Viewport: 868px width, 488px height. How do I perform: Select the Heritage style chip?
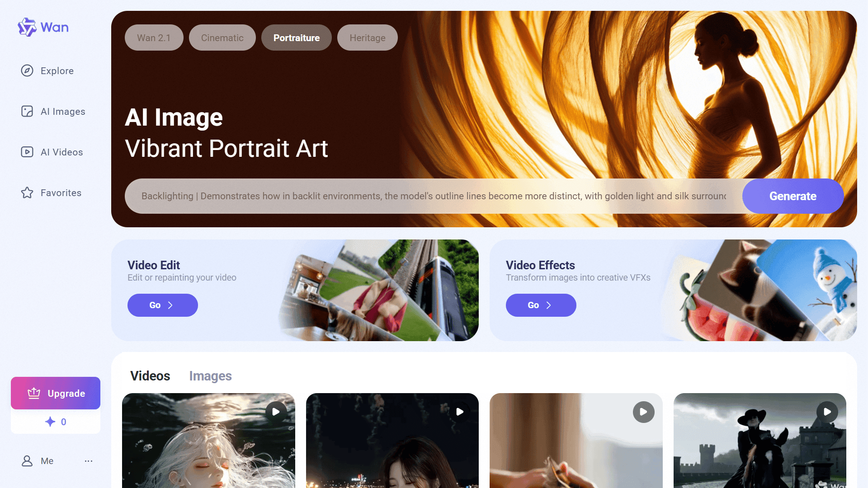367,38
